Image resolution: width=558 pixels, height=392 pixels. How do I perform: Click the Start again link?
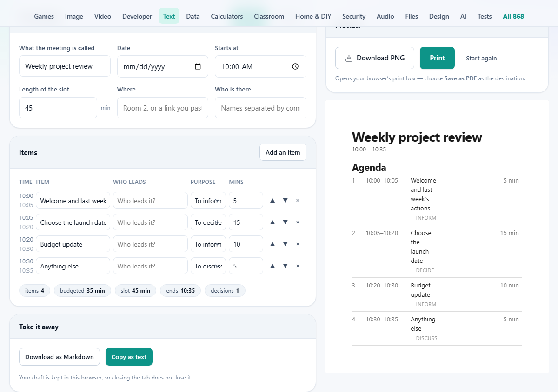(481, 59)
